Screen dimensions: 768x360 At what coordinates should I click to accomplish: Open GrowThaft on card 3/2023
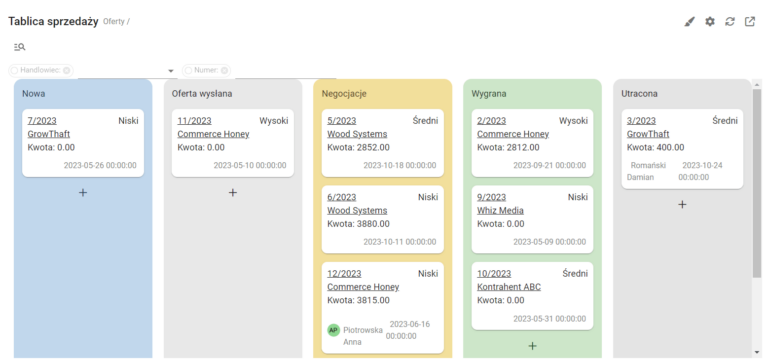pyautogui.click(x=648, y=134)
